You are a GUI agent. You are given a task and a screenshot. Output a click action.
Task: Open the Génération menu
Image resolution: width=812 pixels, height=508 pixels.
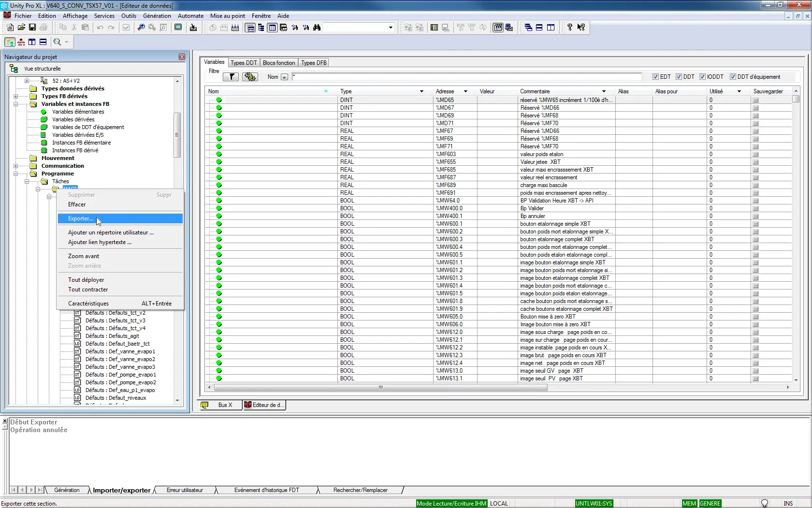(x=157, y=16)
